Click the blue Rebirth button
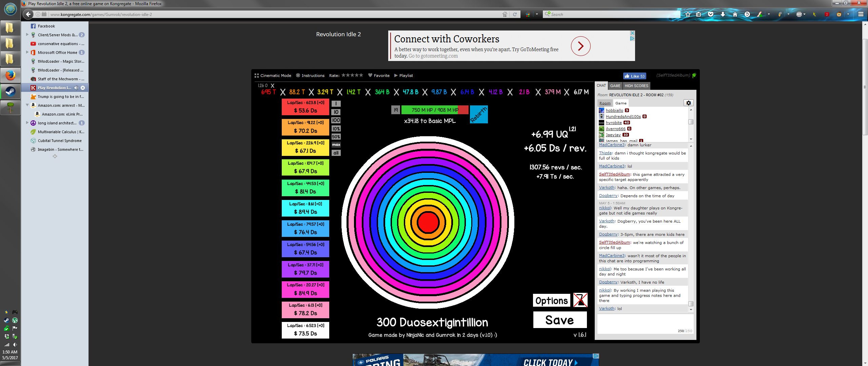This screenshot has width=868, height=366. 479,114
